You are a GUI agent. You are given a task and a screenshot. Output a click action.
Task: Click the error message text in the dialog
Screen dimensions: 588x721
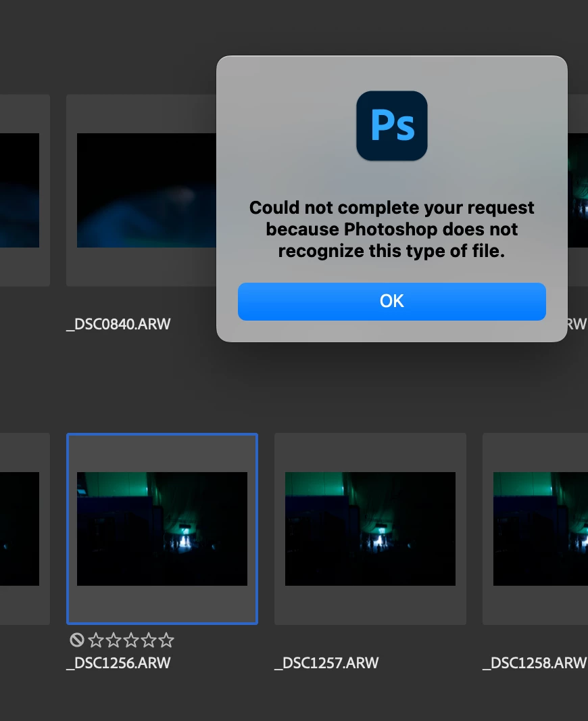(392, 229)
